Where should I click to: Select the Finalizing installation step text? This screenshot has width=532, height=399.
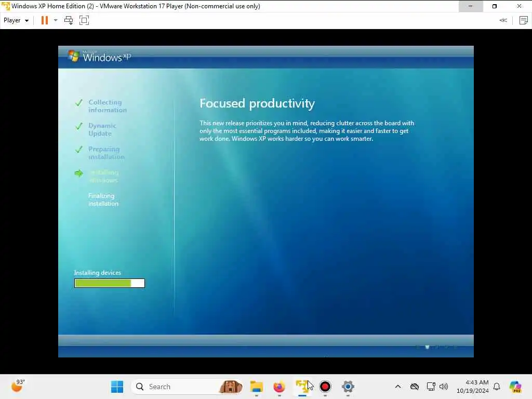click(103, 200)
